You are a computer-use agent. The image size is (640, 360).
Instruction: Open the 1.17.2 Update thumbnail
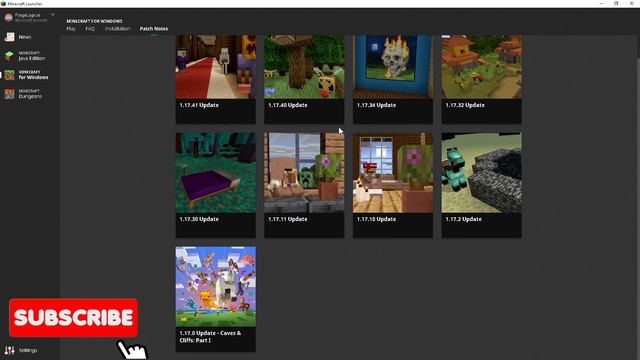[482, 172]
